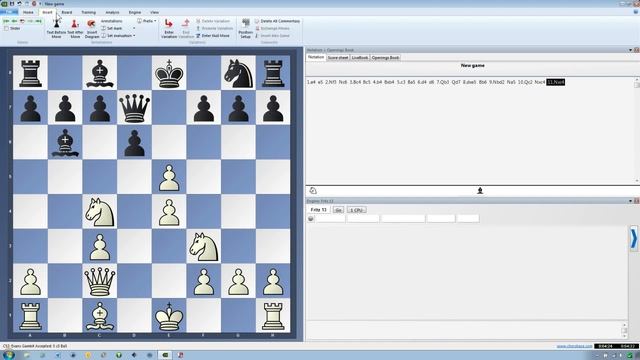
Task: Click Exchange Moves in the ribbon
Action: [x=272, y=28]
